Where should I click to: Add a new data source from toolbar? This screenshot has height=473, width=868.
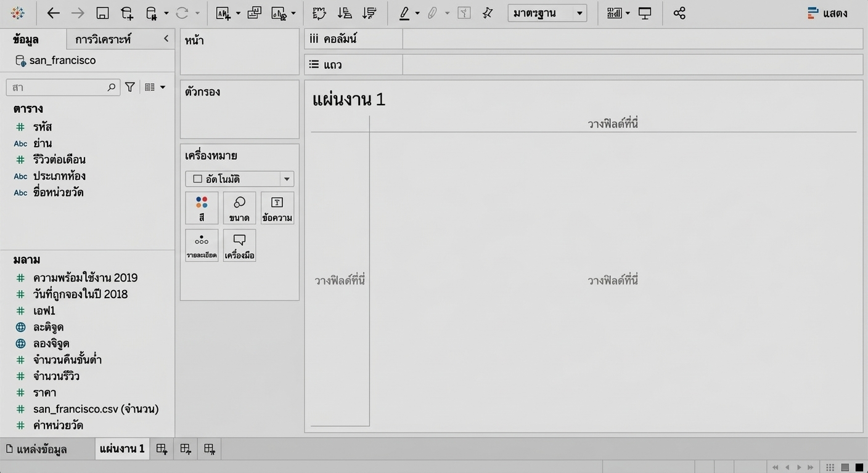(x=127, y=13)
